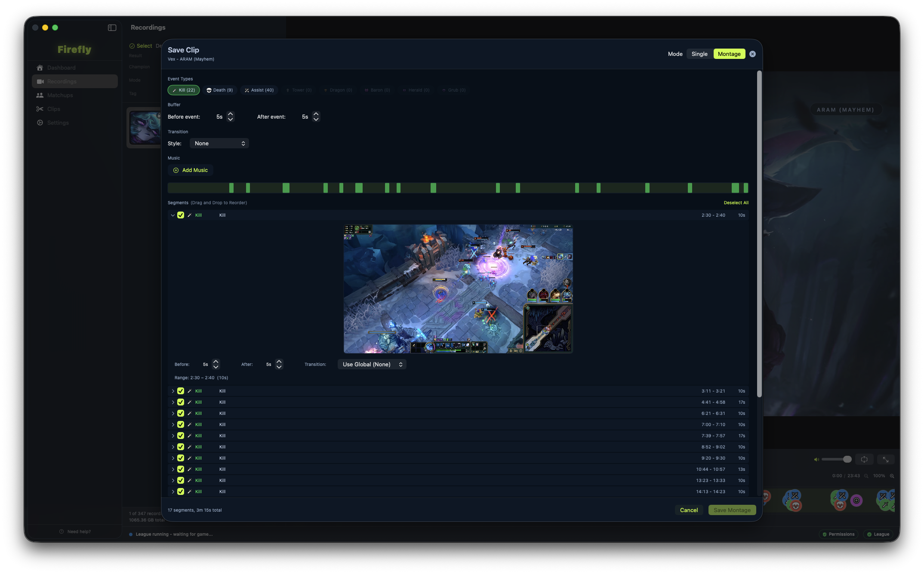The height and width of the screenshot is (574, 924).
Task: Expand the 4:41 - 4:58 kill segment
Action: coord(172,402)
